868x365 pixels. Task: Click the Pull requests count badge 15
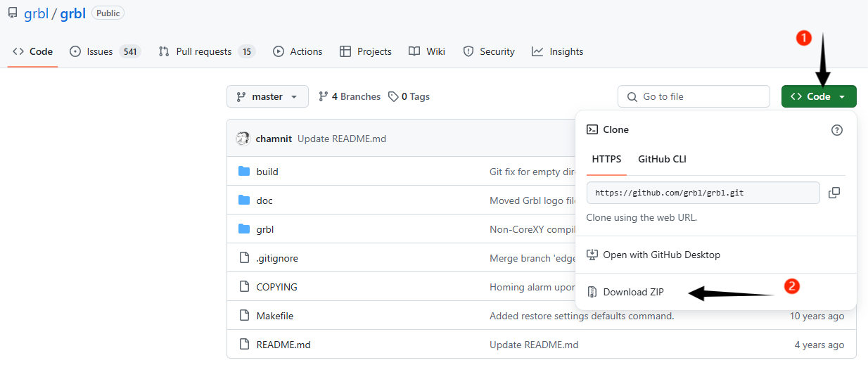coord(246,51)
